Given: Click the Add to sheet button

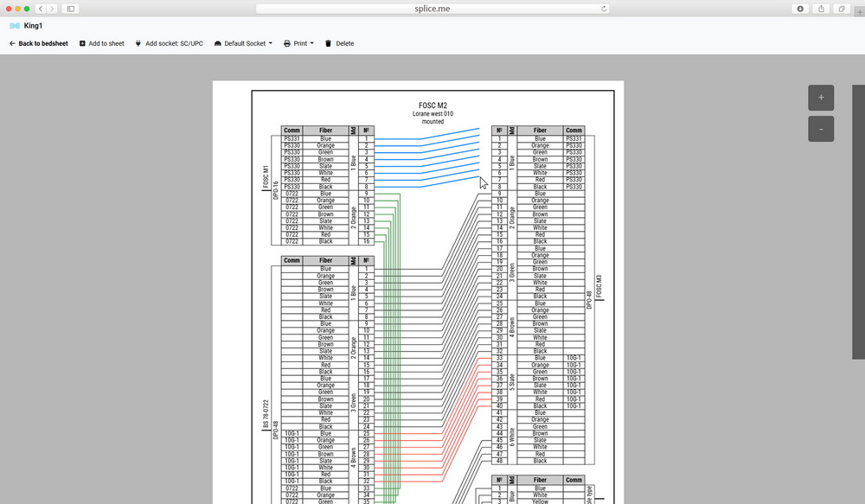Looking at the screenshot, I should 101,43.
